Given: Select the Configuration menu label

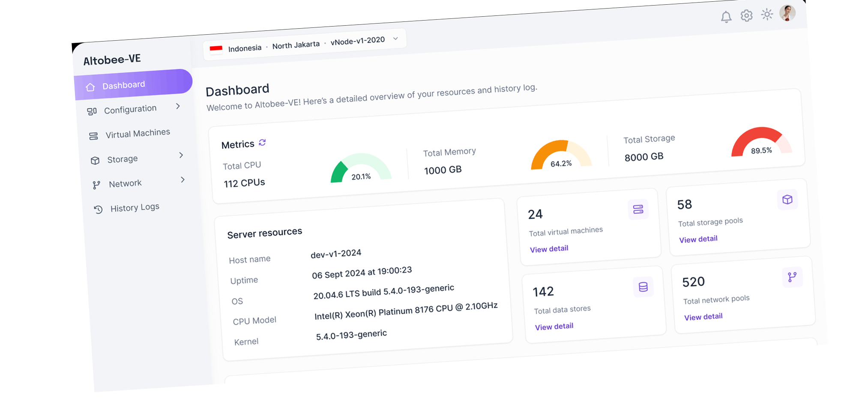Looking at the screenshot, I should click(130, 109).
